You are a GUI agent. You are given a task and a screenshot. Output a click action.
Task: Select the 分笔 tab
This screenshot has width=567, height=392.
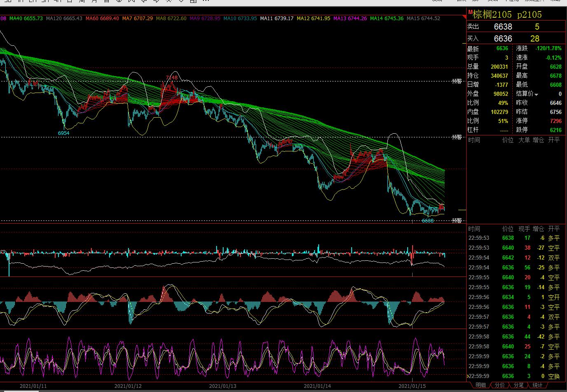518,385
